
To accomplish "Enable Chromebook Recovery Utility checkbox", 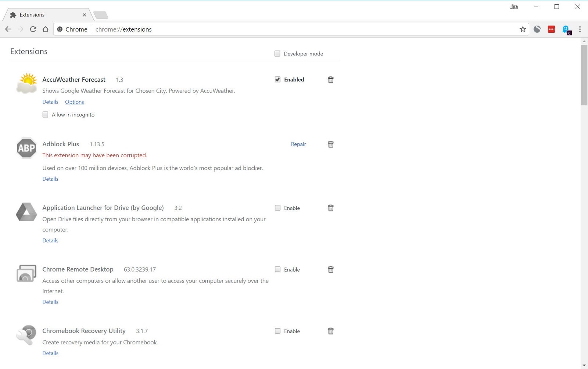I will tap(277, 331).
